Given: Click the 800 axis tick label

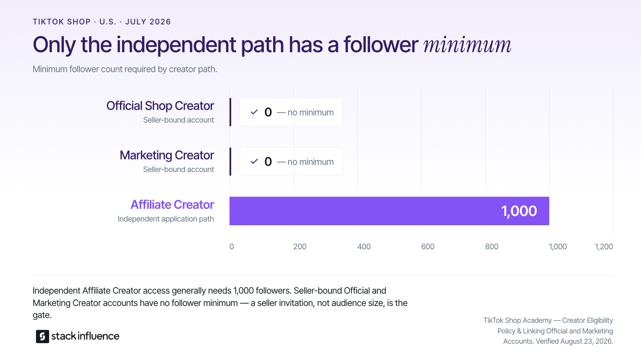Looking at the screenshot, I should pos(492,247).
